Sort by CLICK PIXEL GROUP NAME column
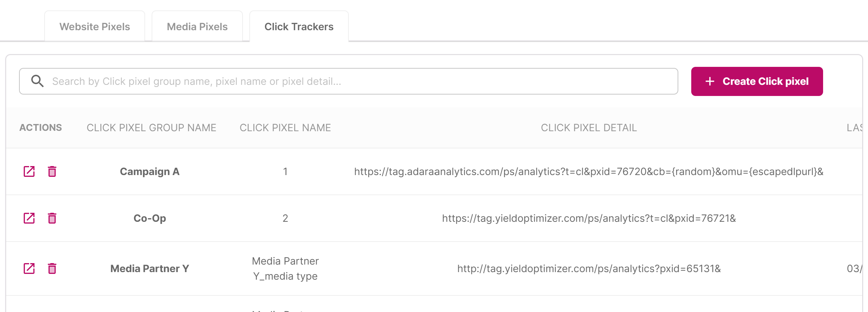This screenshot has height=312, width=868. pyautogui.click(x=151, y=128)
